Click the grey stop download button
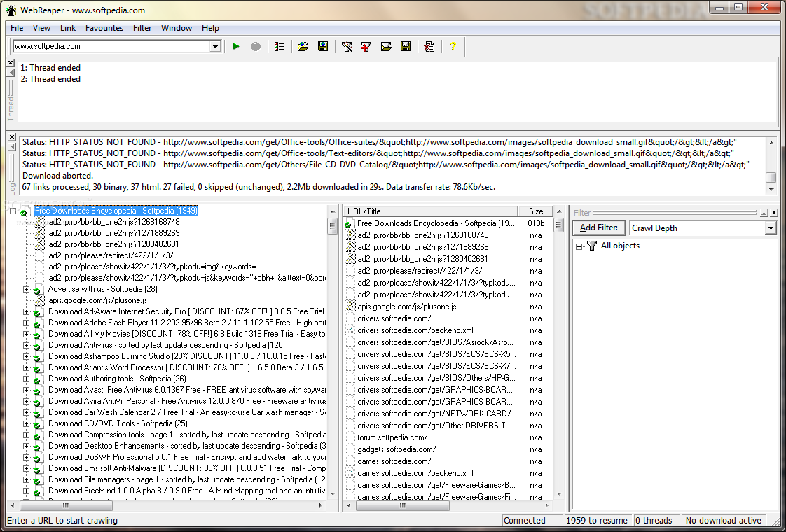The width and height of the screenshot is (786, 532). 256,47
